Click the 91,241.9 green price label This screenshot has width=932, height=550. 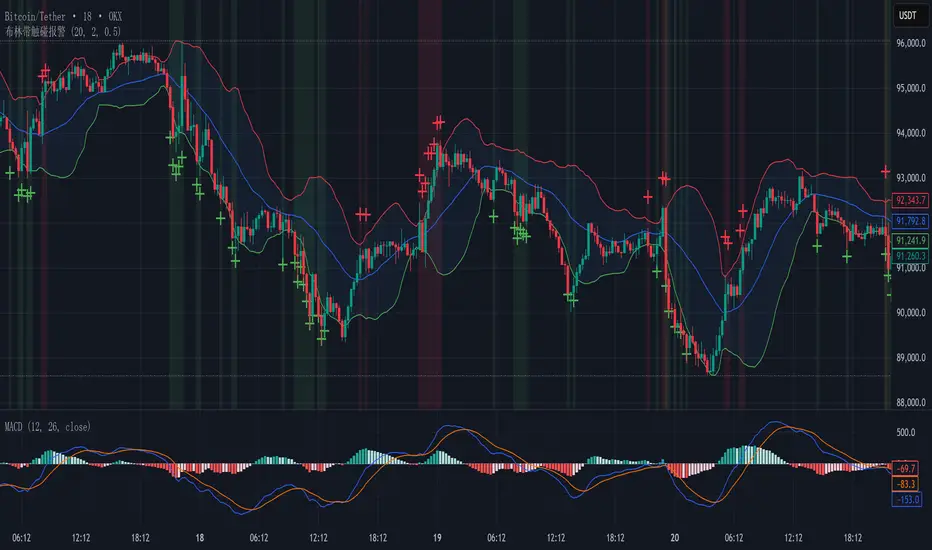point(911,241)
